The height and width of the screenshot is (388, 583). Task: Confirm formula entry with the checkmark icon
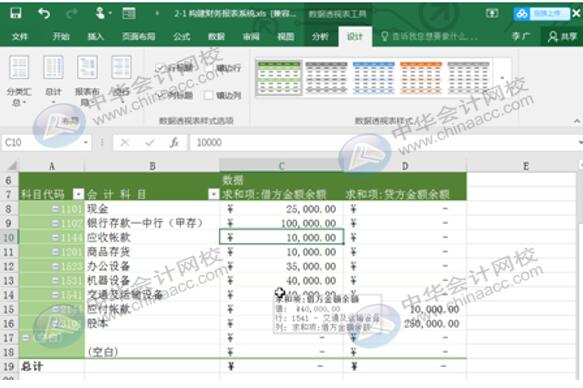pos(150,142)
